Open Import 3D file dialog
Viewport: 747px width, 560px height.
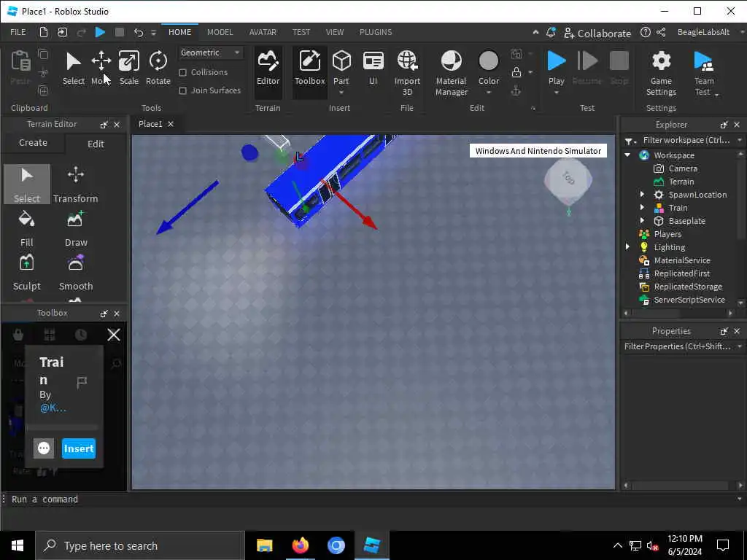click(x=407, y=74)
